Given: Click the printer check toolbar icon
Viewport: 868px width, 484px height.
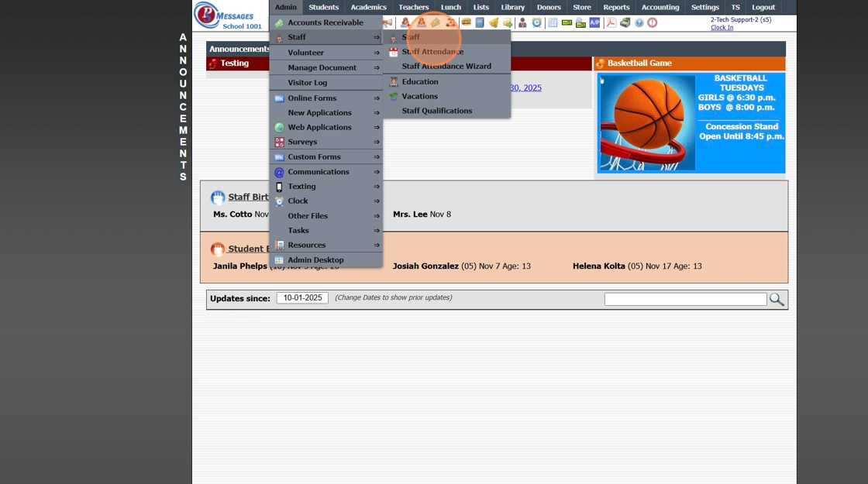Looking at the screenshot, I should [580, 22].
